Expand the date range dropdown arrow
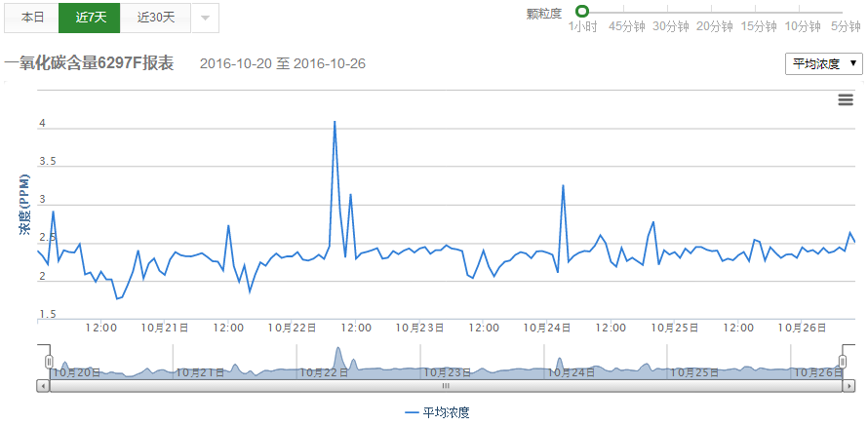Viewport: 868px width, 426px height. pos(204,18)
